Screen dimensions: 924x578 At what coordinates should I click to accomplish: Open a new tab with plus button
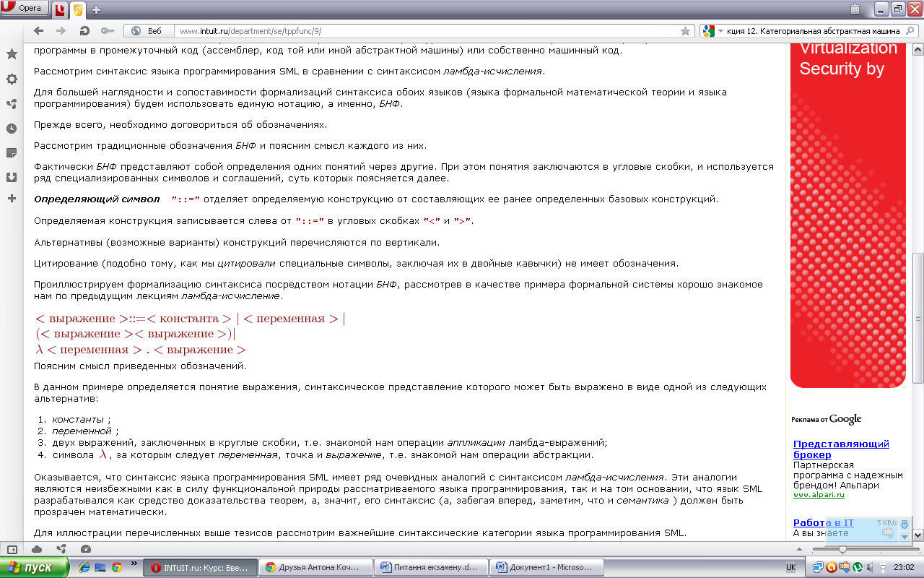coord(96,10)
